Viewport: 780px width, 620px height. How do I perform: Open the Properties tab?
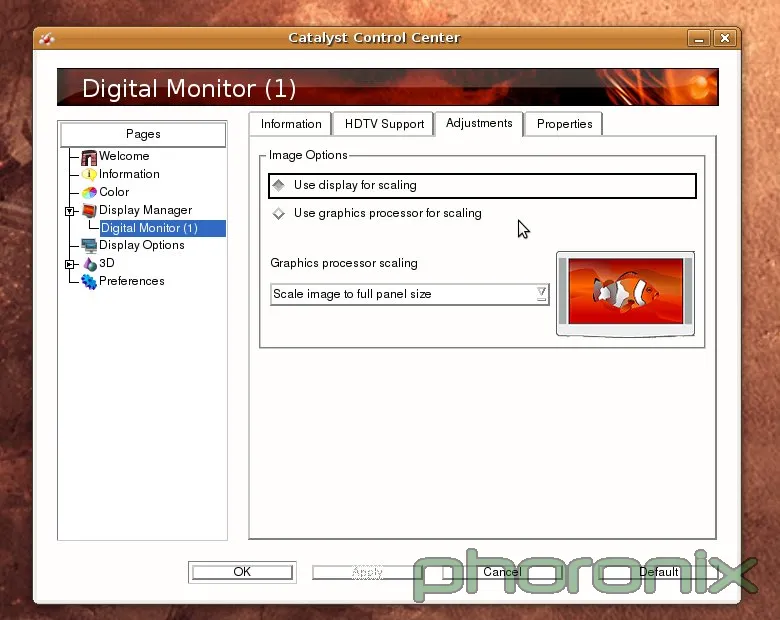[564, 124]
